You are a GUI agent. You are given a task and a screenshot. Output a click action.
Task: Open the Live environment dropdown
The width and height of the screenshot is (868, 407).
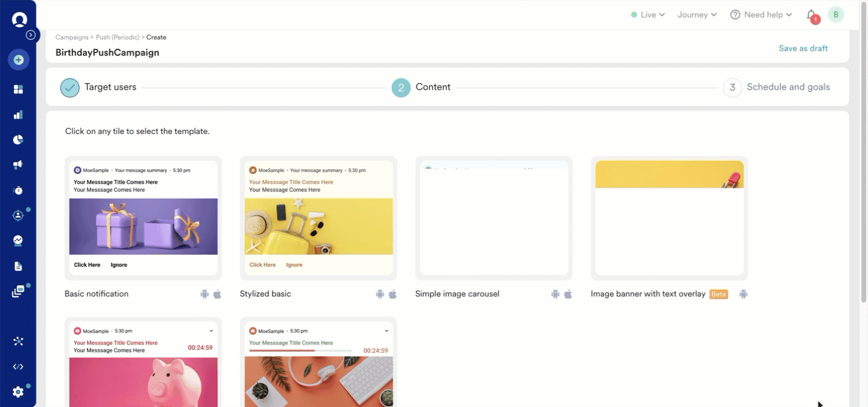(648, 15)
